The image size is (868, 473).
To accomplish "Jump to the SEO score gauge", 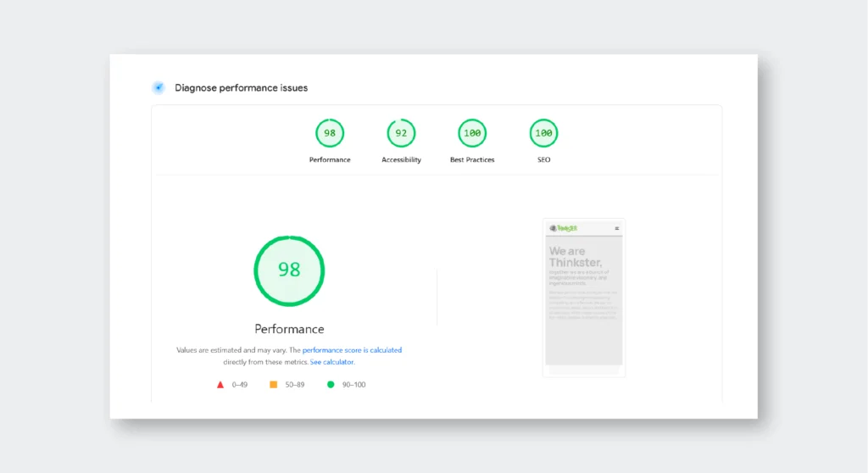I will [x=543, y=133].
